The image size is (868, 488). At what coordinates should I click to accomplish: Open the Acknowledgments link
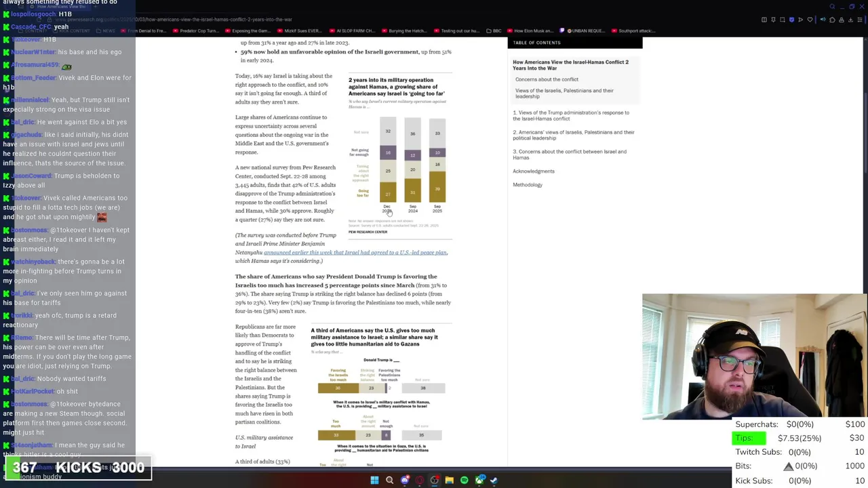(x=534, y=171)
